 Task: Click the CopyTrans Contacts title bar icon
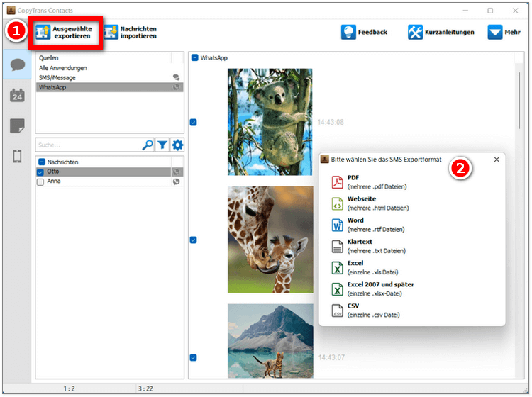(11, 10)
